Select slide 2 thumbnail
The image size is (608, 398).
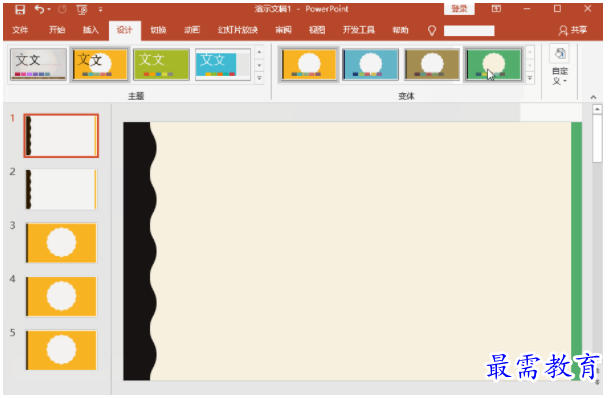pos(61,189)
